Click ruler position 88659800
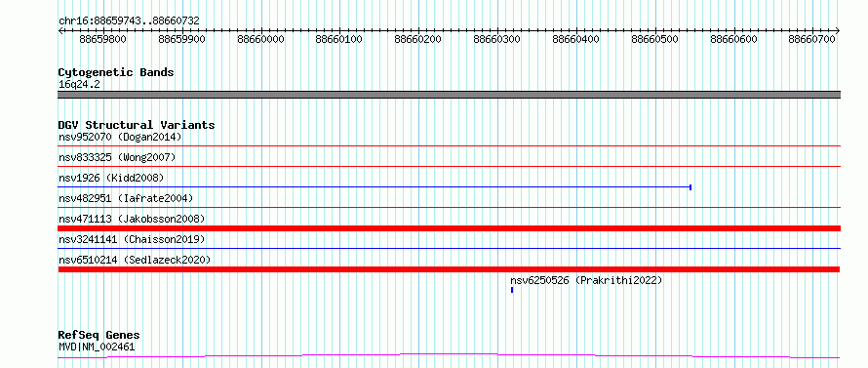 (103, 39)
